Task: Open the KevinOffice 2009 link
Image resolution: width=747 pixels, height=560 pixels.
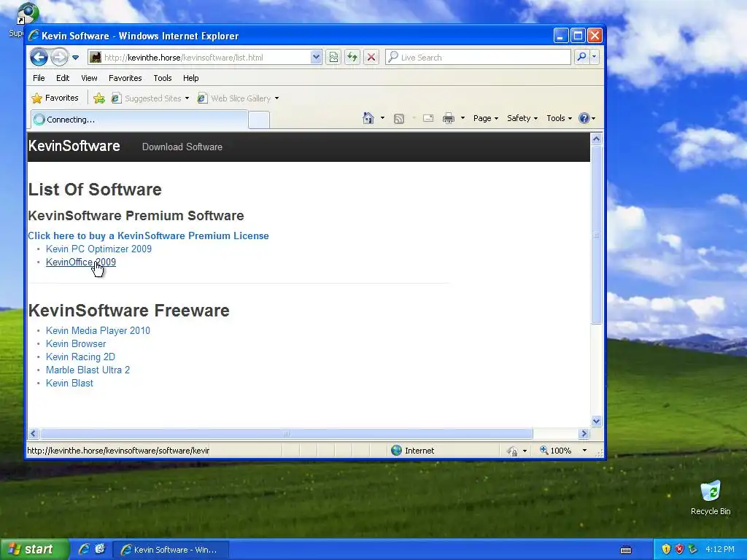Action: click(x=80, y=262)
